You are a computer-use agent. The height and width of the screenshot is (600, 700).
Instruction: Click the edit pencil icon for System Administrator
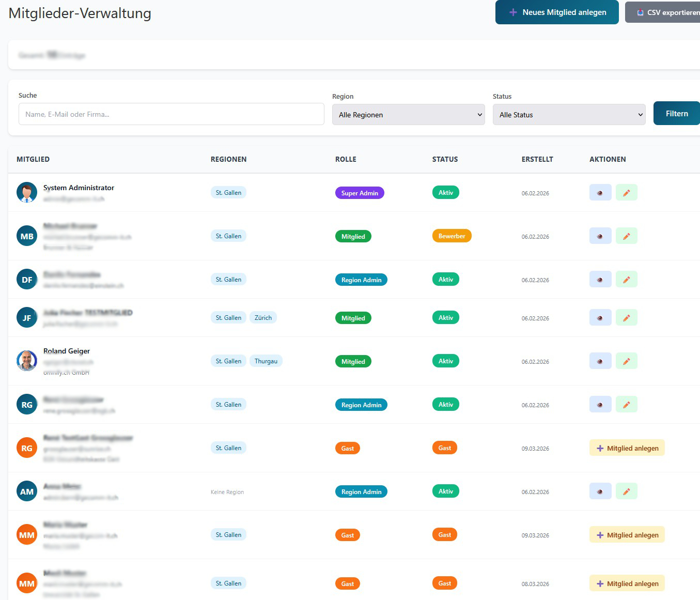coord(626,193)
